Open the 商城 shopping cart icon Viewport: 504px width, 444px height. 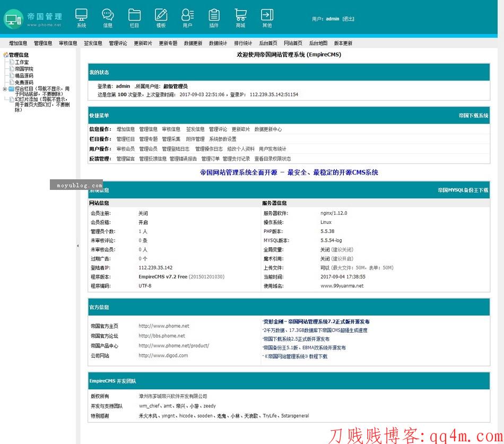(240, 18)
